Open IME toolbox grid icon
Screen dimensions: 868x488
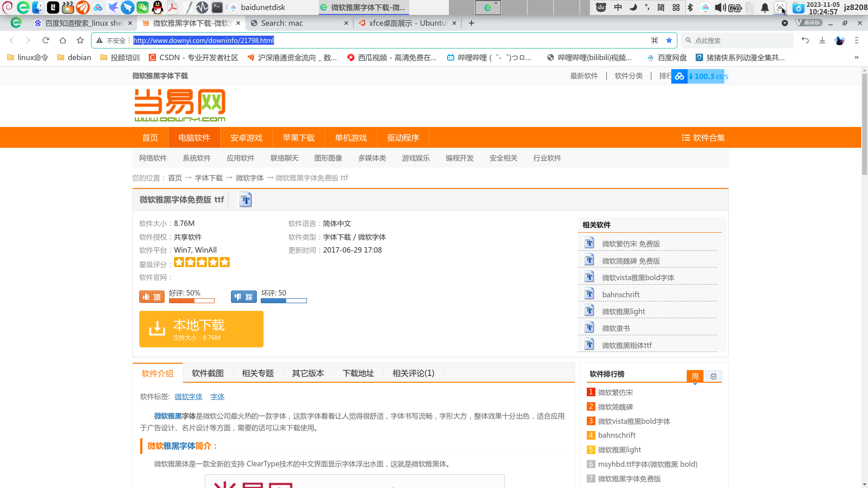[x=676, y=7]
